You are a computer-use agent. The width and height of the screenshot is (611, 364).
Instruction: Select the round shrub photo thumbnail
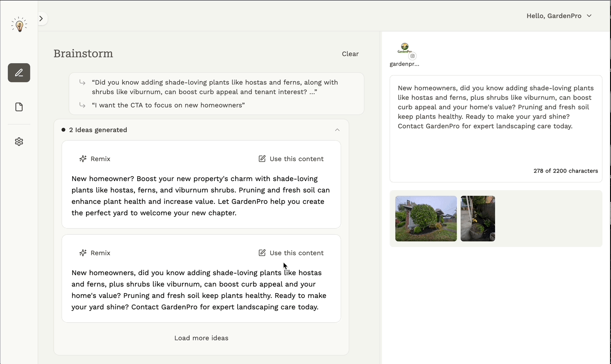[426, 219]
